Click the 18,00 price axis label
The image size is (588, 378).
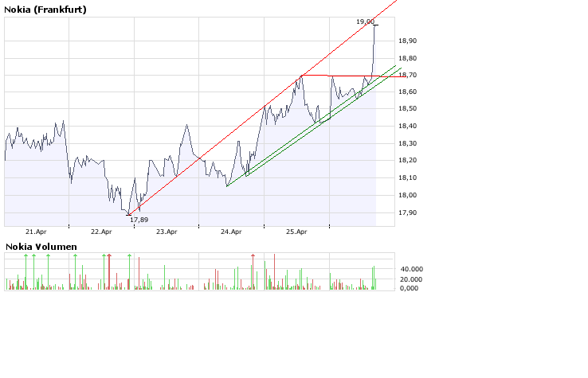[408, 195]
